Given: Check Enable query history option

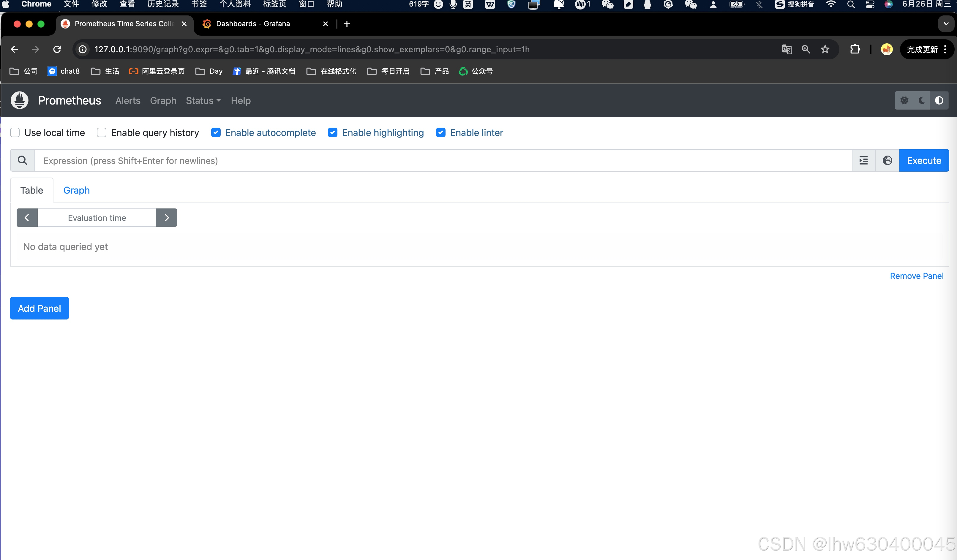Looking at the screenshot, I should tap(101, 132).
